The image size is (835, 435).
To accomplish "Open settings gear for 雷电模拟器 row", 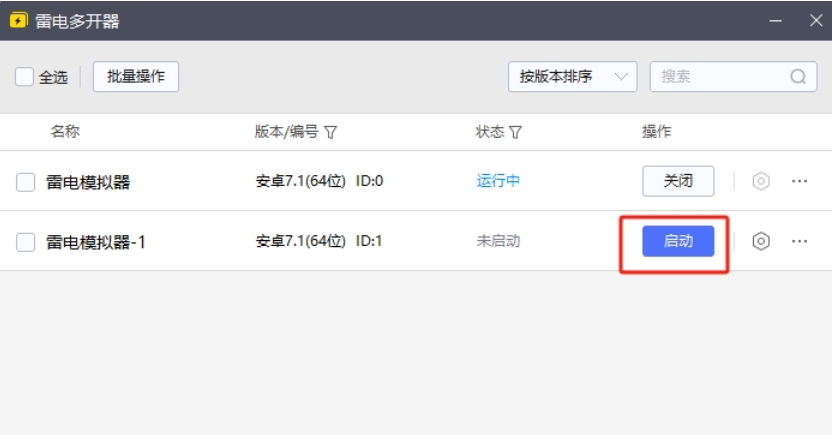I will tap(761, 181).
